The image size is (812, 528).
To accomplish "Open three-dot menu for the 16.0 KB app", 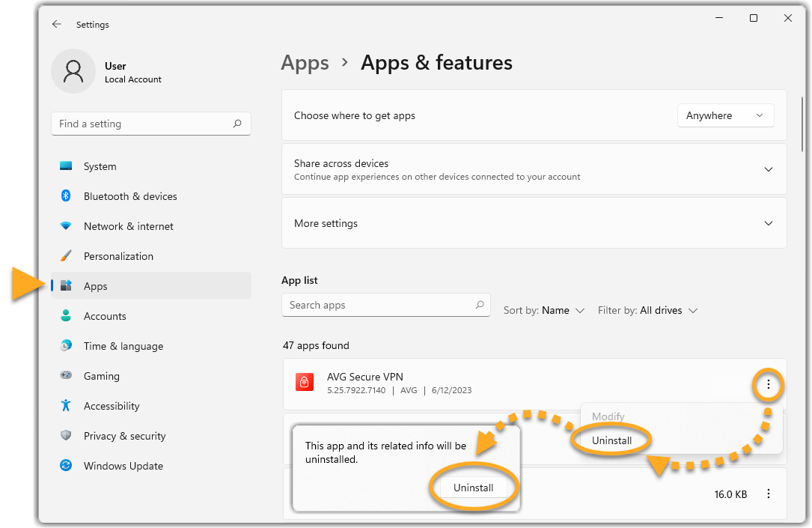I will click(768, 494).
